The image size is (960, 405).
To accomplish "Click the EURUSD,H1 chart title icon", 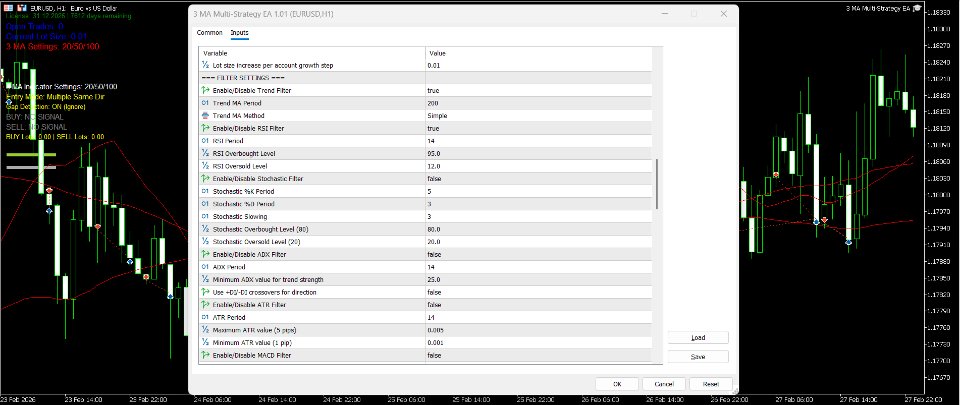I will tap(9, 9).
